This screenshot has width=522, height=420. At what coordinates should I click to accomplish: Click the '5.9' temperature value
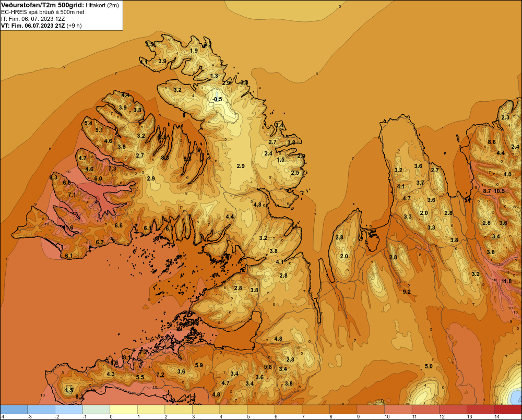[x=199, y=365]
